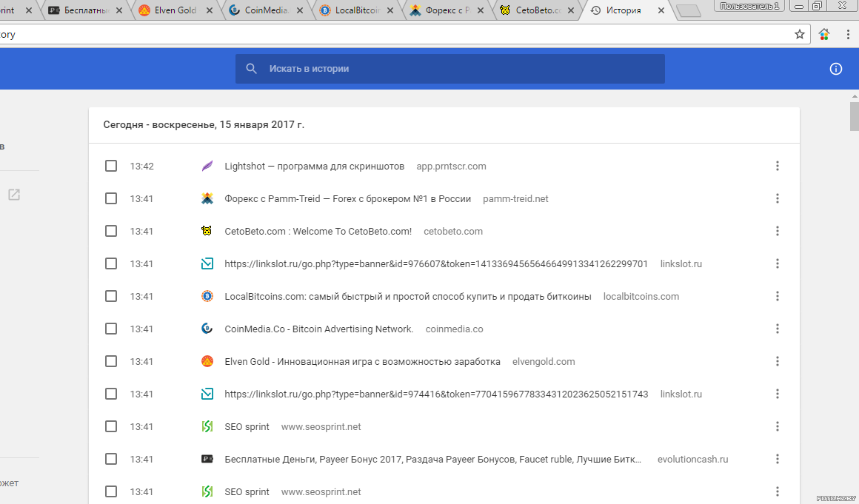Click the favicon of the cetobeto.com history entry
Screen dimensions: 859x504
click(207, 231)
